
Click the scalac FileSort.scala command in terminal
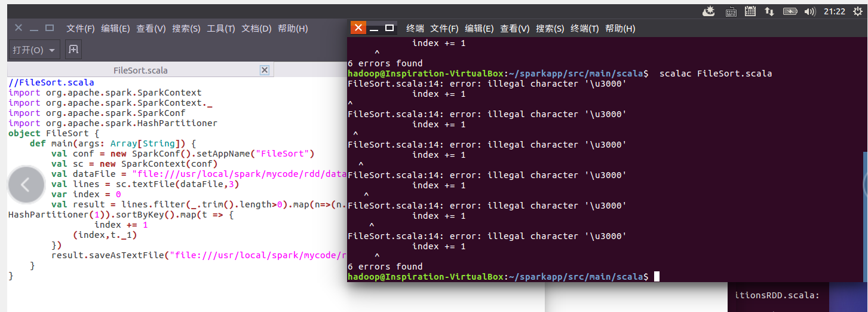tap(716, 74)
